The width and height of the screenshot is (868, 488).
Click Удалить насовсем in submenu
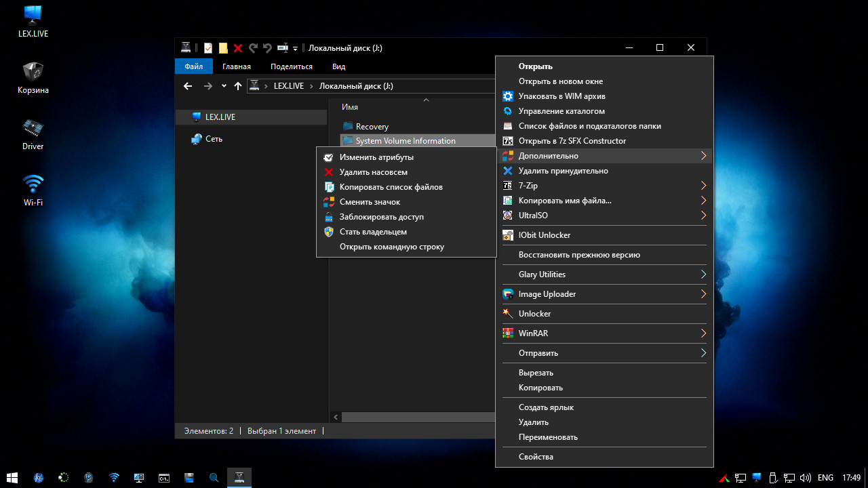(373, 172)
